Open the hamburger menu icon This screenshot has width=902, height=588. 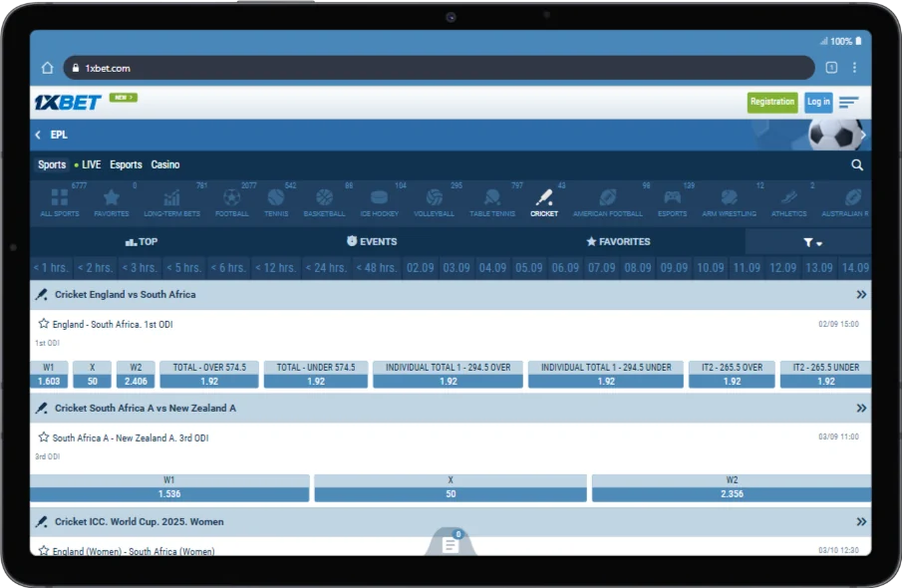(848, 103)
